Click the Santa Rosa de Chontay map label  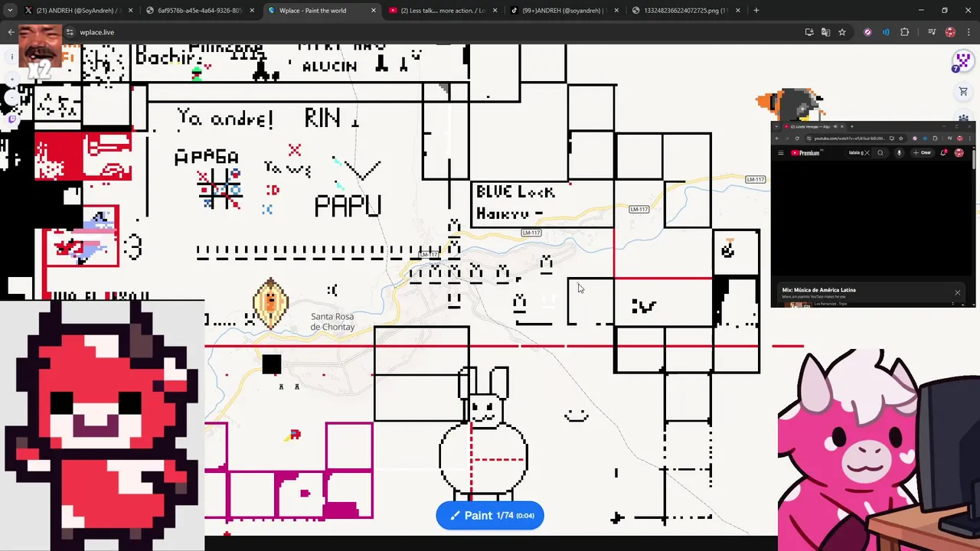[x=332, y=321]
